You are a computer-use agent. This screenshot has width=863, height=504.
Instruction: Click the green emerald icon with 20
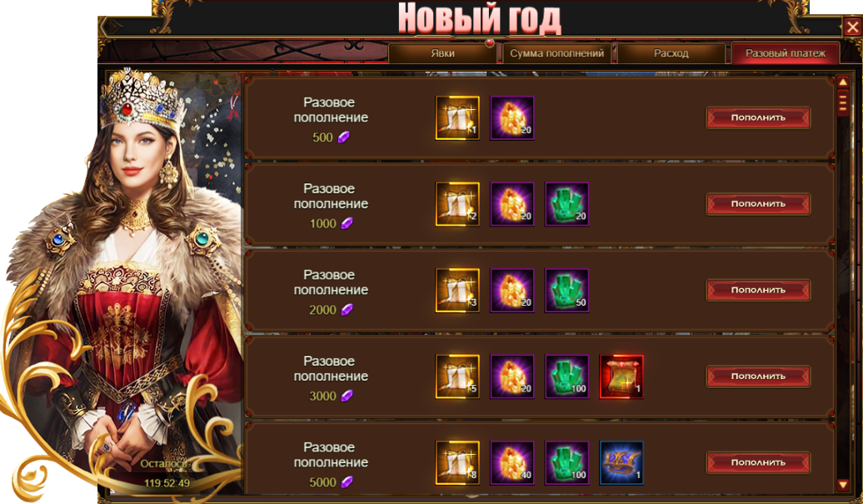(567, 204)
